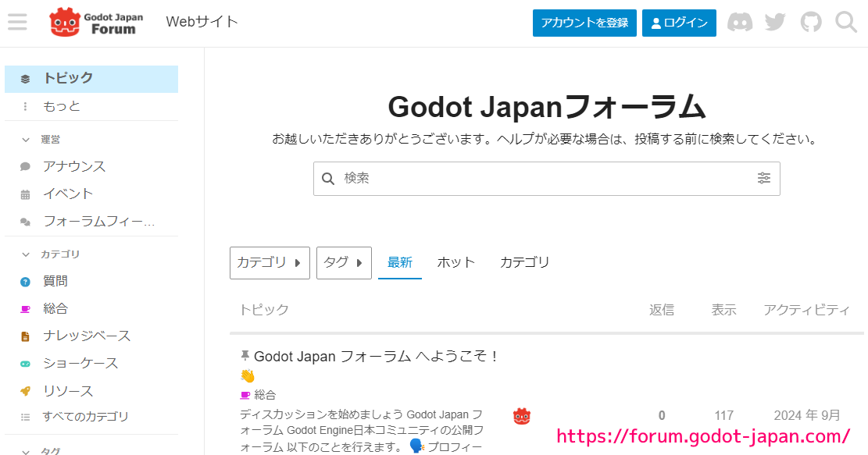
Task: Click the トピック layers icon
Action: pyautogui.click(x=25, y=79)
